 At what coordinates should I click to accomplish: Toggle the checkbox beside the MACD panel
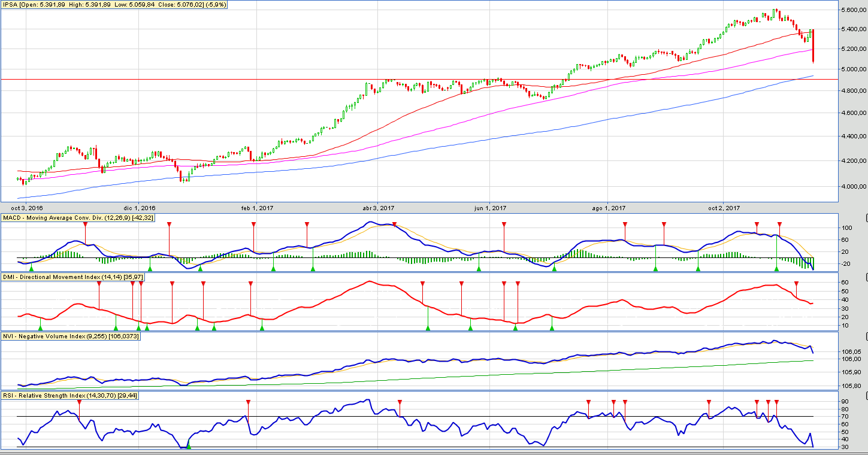866,217
